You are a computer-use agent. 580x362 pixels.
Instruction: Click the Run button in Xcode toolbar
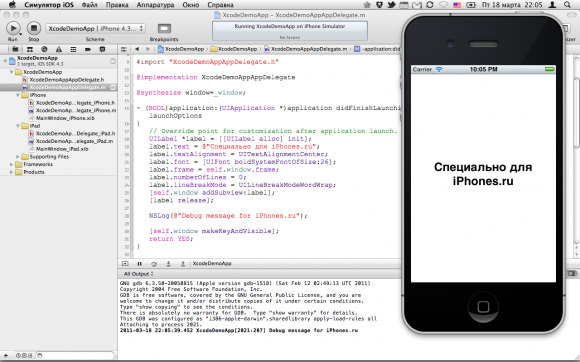(x=13, y=28)
